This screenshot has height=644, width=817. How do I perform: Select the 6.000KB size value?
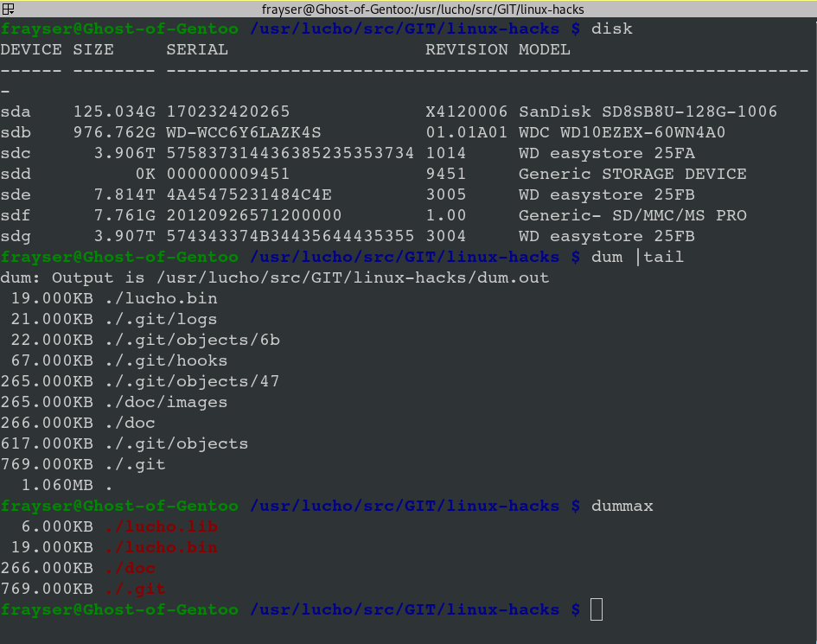(x=57, y=526)
